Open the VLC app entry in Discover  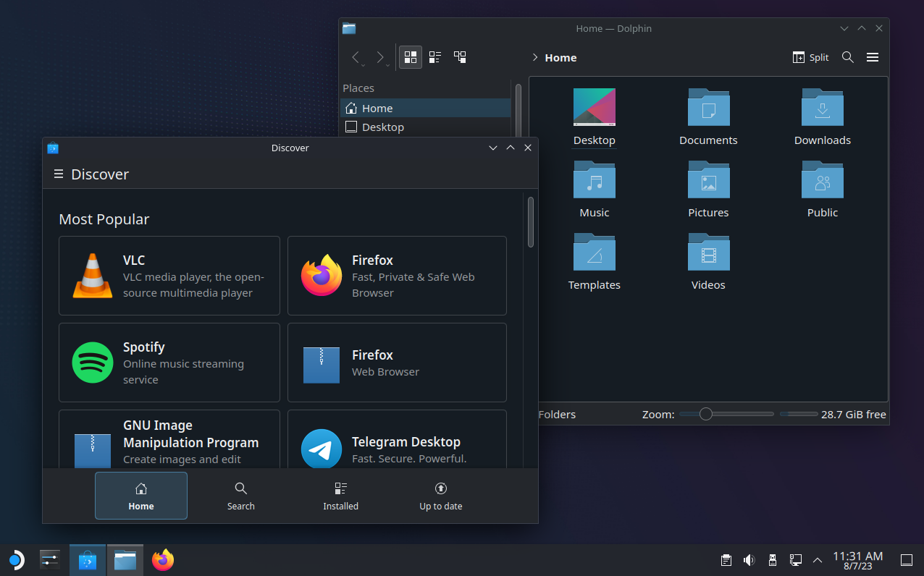click(x=169, y=276)
